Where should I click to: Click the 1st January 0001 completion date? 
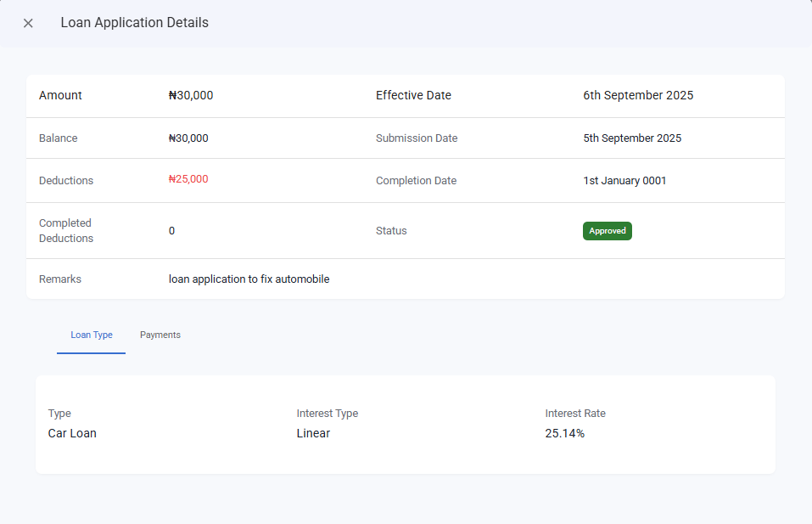pyautogui.click(x=624, y=181)
